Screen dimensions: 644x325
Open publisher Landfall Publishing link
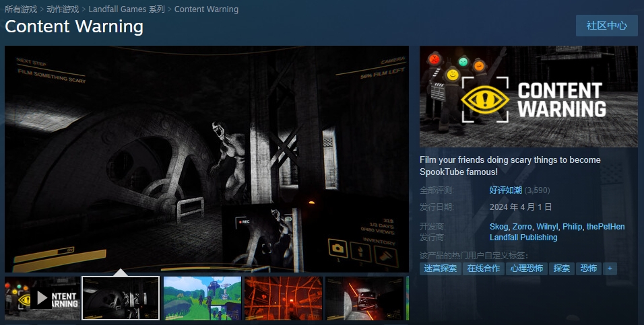523,237
